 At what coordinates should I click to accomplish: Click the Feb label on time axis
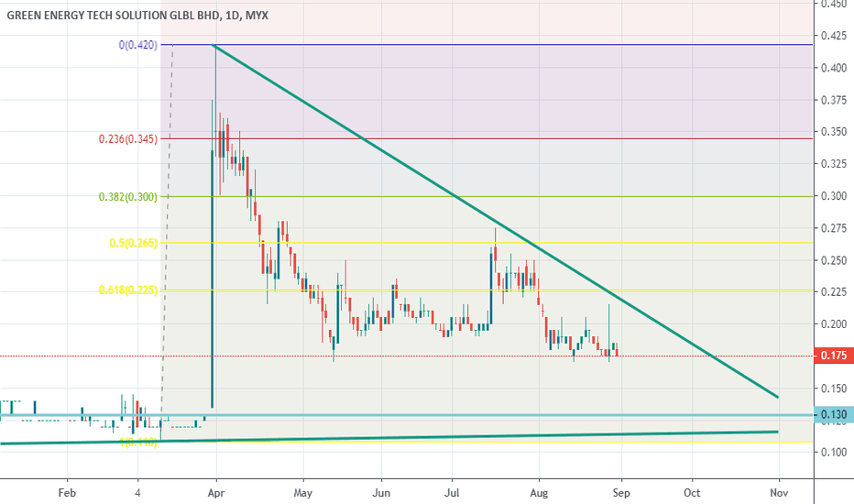(67, 493)
